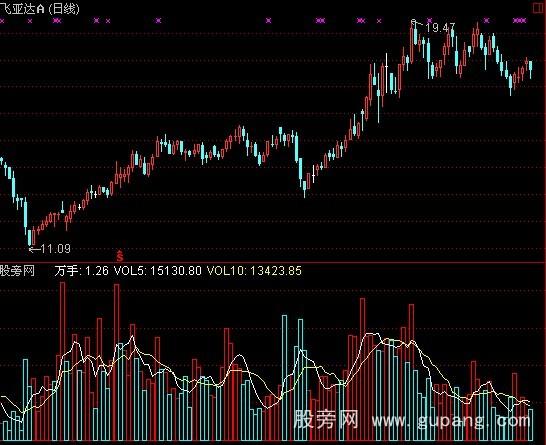Click the red S signal marker
The width and height of the screenshot is (546, 445).
click(120, 257)
